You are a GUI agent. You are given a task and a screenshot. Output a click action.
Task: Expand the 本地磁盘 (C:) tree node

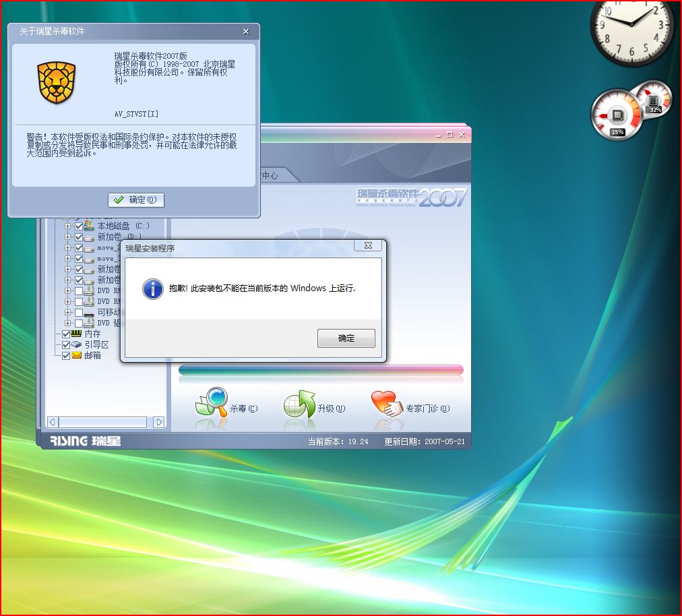tap(67, 226)
